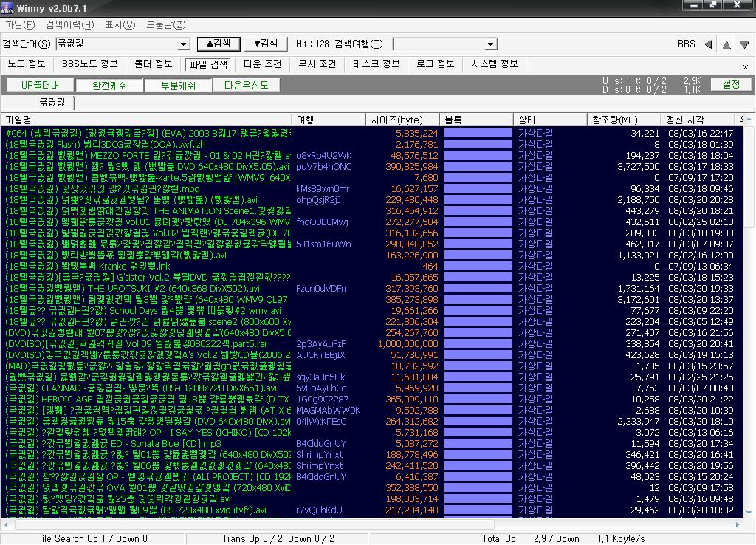This screenshot has height=545, width=756.
Task: Expand the 검색단어 search word dropdown
Action: coord(184,44)
